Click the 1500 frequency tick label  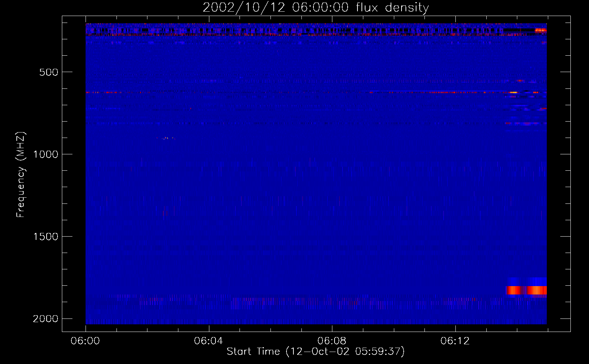[x=46, y=237]
